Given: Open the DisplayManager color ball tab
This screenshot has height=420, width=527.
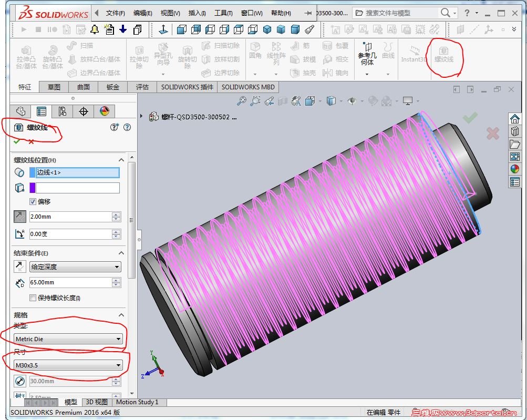Looking at the screenshot, I should tap(104, 111).
